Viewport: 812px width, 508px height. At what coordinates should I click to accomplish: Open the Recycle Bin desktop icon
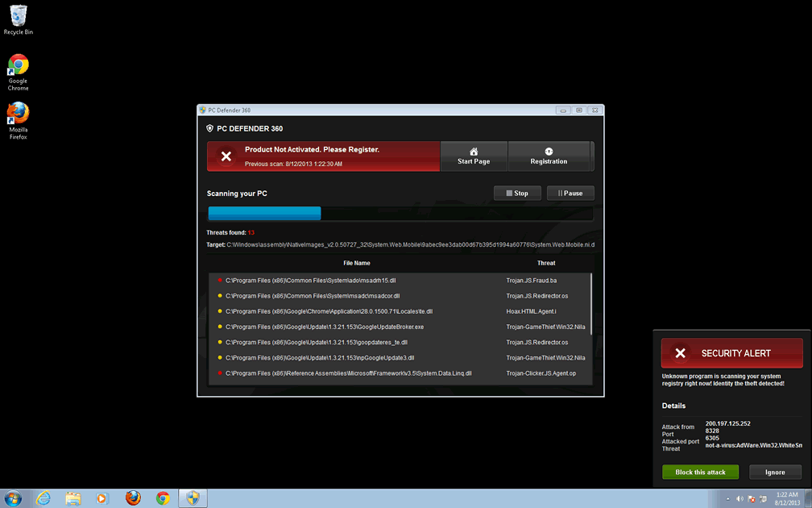tap(18, 18)
